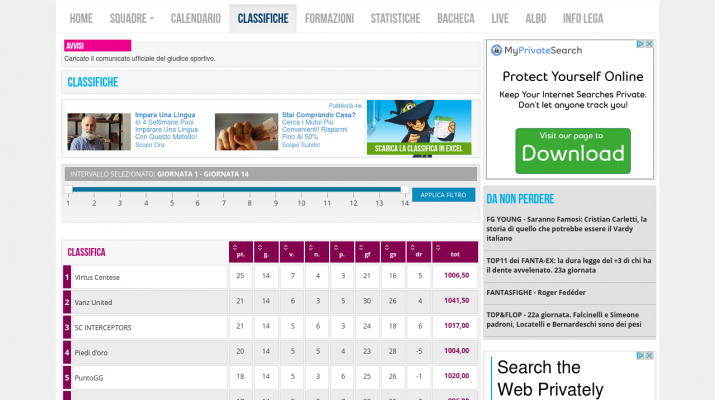Close the MyPrivateSearch ad via X icon
The height and width of the screenshot is (400, 715).
pyautogui.click(x=649, y=44)
